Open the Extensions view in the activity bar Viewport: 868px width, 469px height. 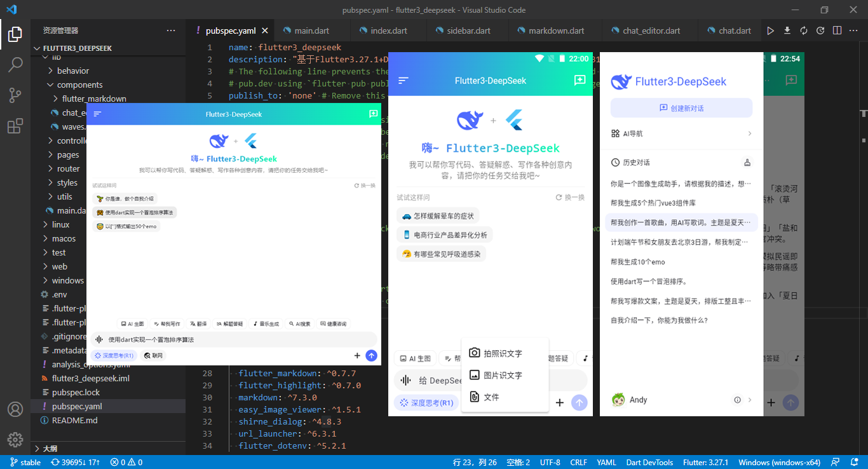[x=15, y=126]
